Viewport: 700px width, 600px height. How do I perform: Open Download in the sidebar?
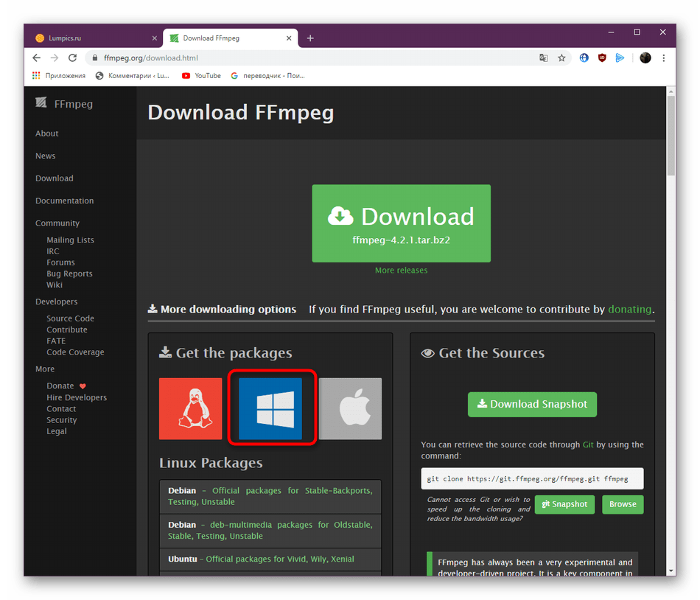coord(55,178)
